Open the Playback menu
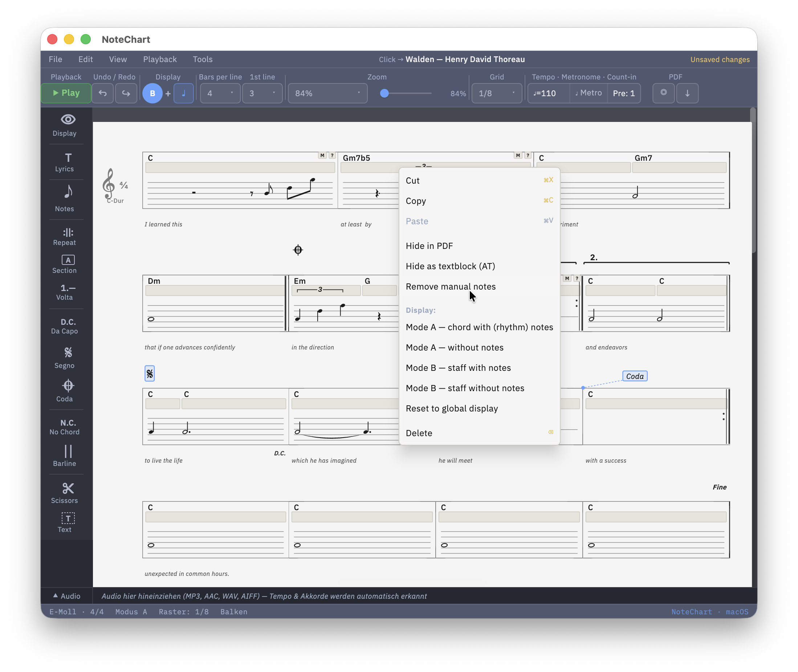The height and width of the screenshot is (672, 798). [x=160, y=60]
